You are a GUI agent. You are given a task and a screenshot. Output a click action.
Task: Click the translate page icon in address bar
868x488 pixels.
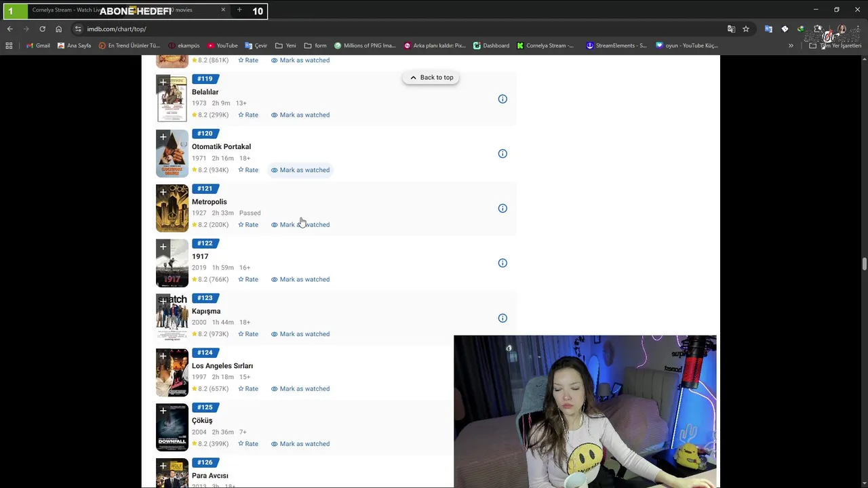(x=731, y=29)
